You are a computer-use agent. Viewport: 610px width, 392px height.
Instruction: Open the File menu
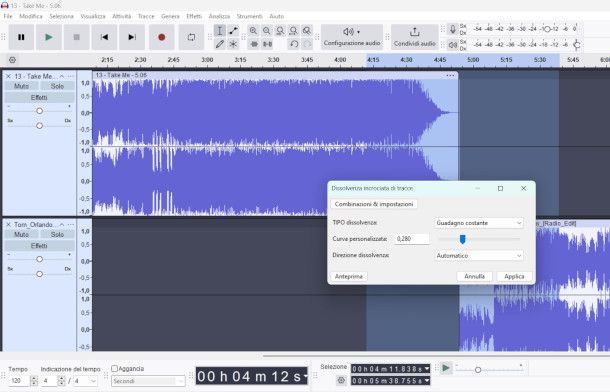(x=8, y=16)
